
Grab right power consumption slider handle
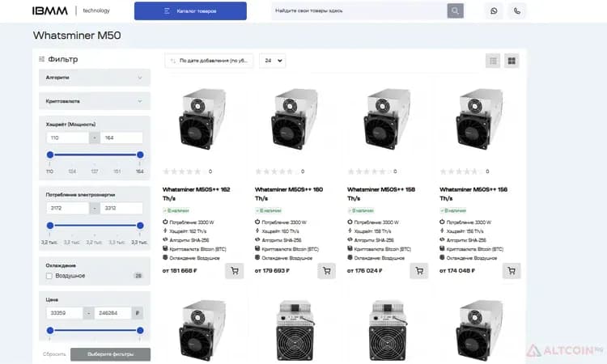pos(140,226)
